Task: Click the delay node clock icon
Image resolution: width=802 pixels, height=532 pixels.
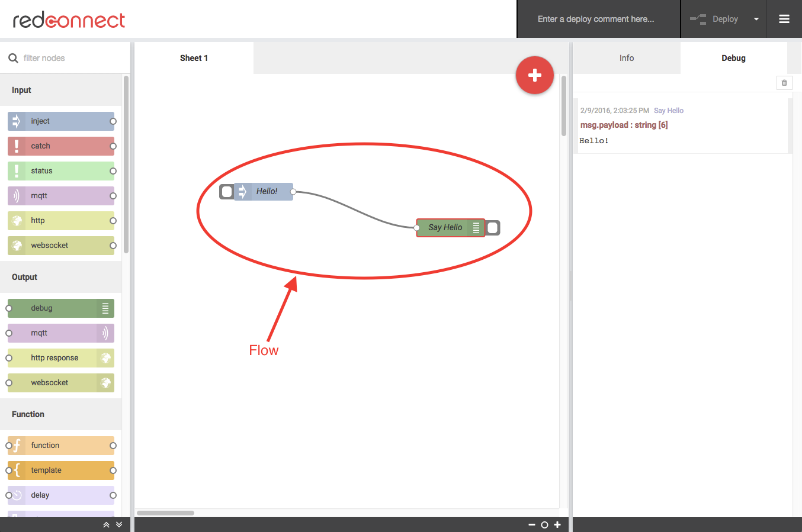Action: click(x=17, y=495)
